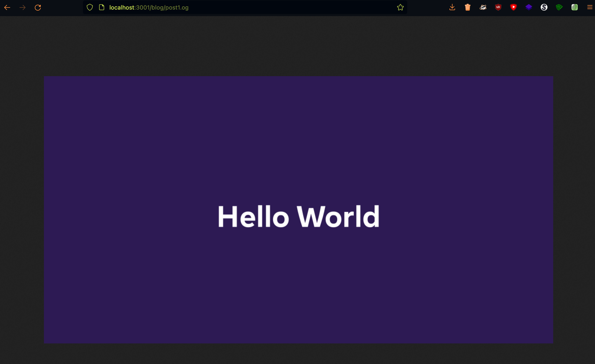Click the trash-can extension icon
Image resolution: width=595 pixels, height=364 pixels.
(467, 7)
